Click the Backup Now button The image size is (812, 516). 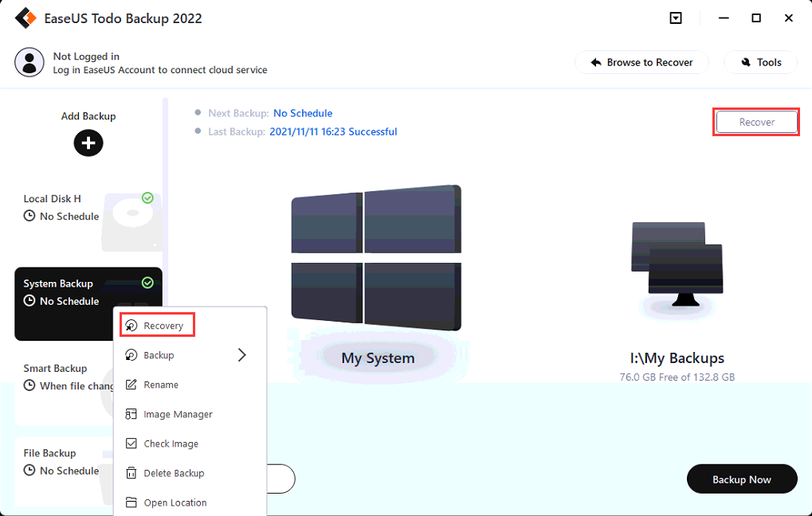[x=742, y=479]
